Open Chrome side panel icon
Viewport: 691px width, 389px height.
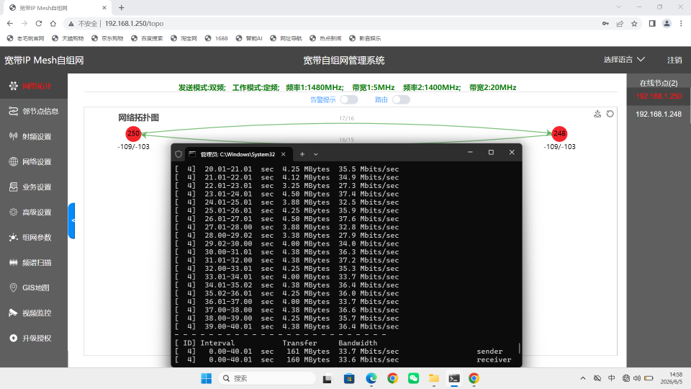[652, 23]
